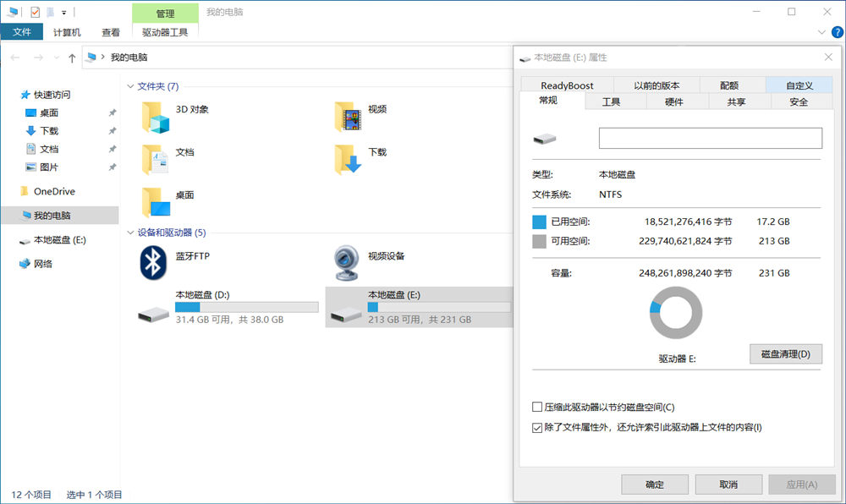This screenshot has height=504, width=846.
Task: Click drive icon beside the volume label field
Action: tap(544, 139)
